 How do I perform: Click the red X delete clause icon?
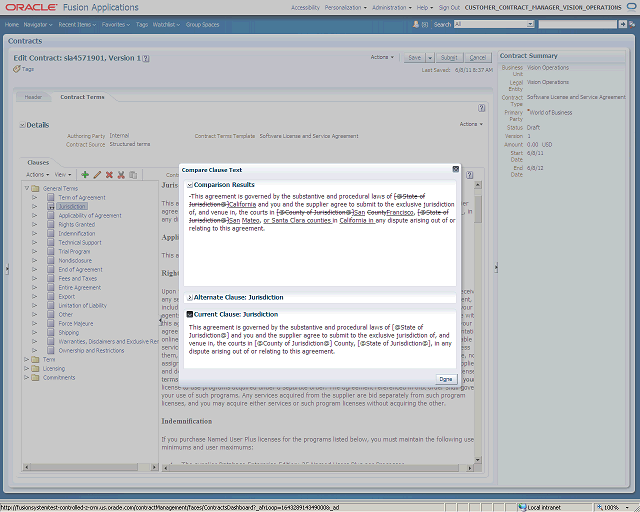tap(109, 175)
